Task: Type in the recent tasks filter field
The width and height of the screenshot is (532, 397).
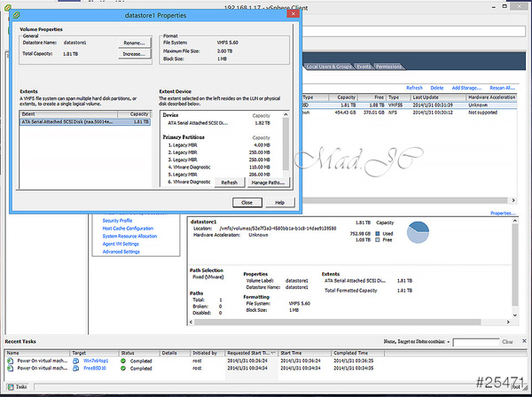Action: pos(473,341)
